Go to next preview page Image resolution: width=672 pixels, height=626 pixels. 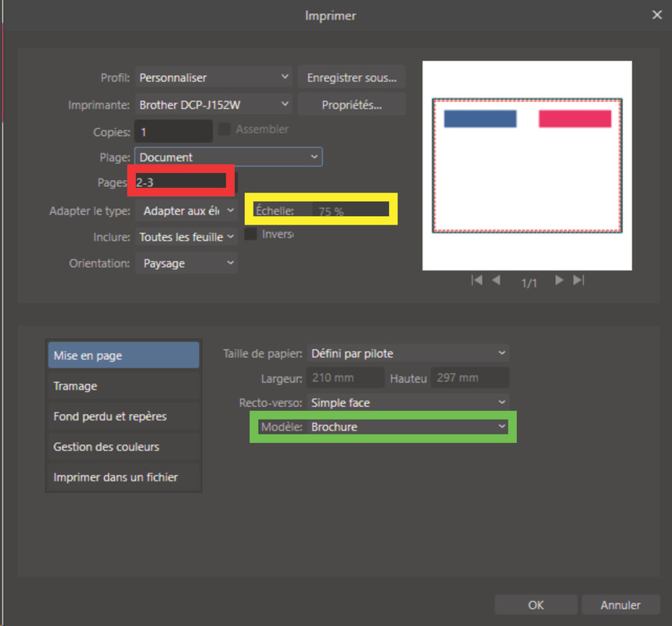pyautogui.click(x=559, y=280)
